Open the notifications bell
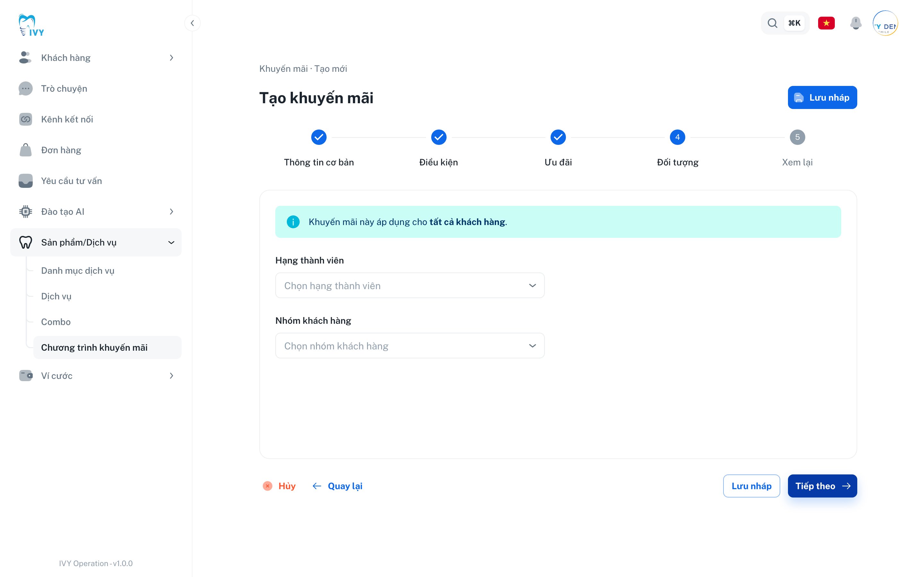Image resolution: width=924 pixels, height=577 pixels. pyautogui.click(x=856, y=23)
